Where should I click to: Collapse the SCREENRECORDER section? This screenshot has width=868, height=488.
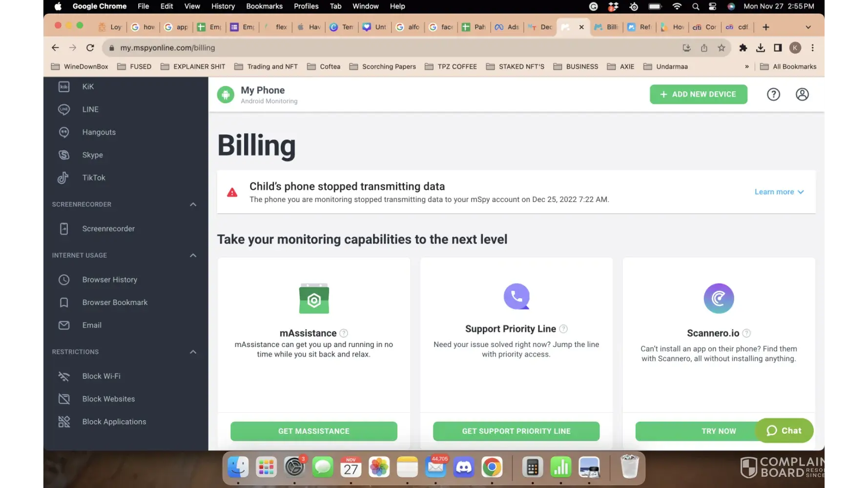pyautogui.click(x=193, y=204)
